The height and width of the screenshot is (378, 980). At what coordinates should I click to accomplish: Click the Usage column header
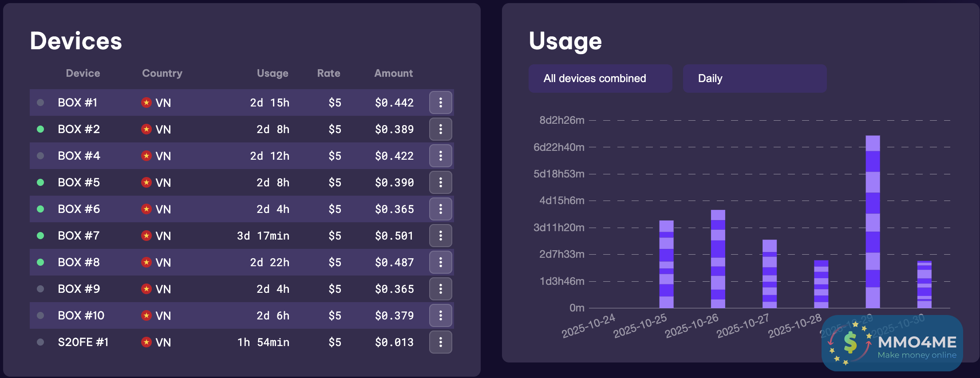[273, 73]
